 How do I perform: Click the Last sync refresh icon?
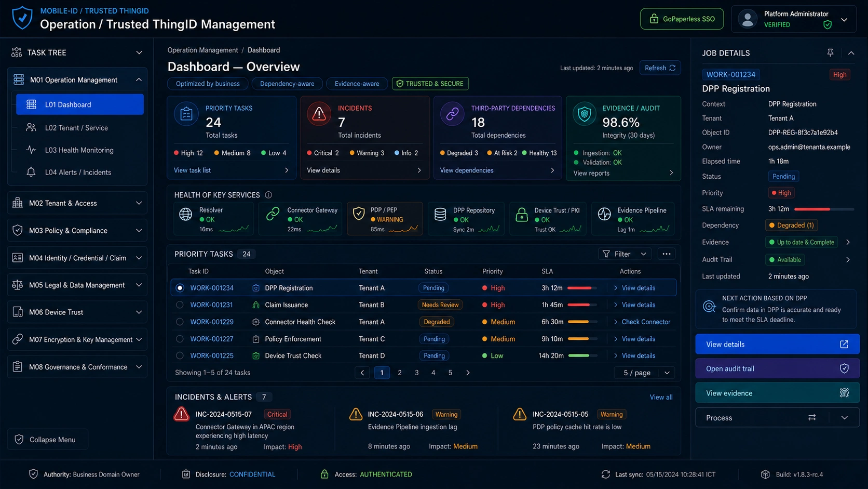(x=605, y=474)
